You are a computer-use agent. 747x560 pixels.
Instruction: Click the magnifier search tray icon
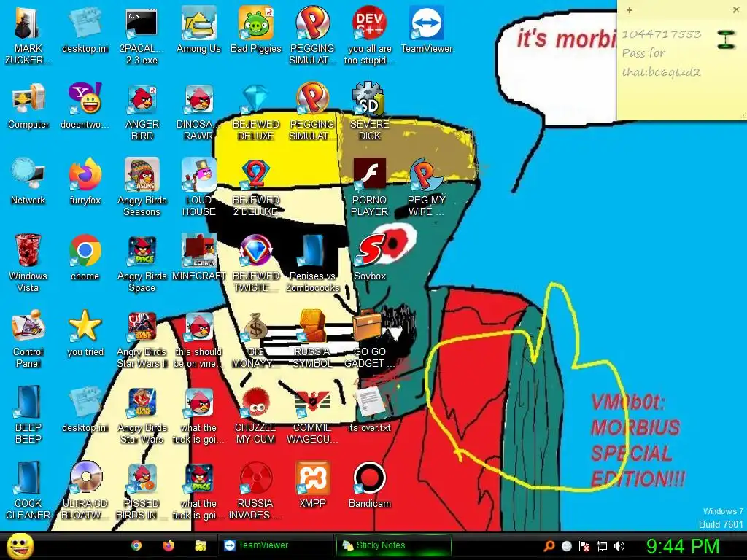[x=549, y=546]
